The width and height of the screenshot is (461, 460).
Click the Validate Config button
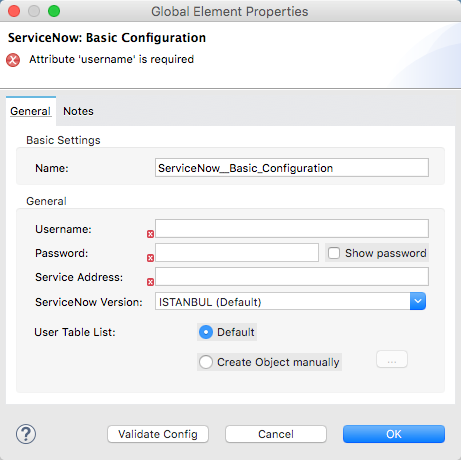coord(158,434)
